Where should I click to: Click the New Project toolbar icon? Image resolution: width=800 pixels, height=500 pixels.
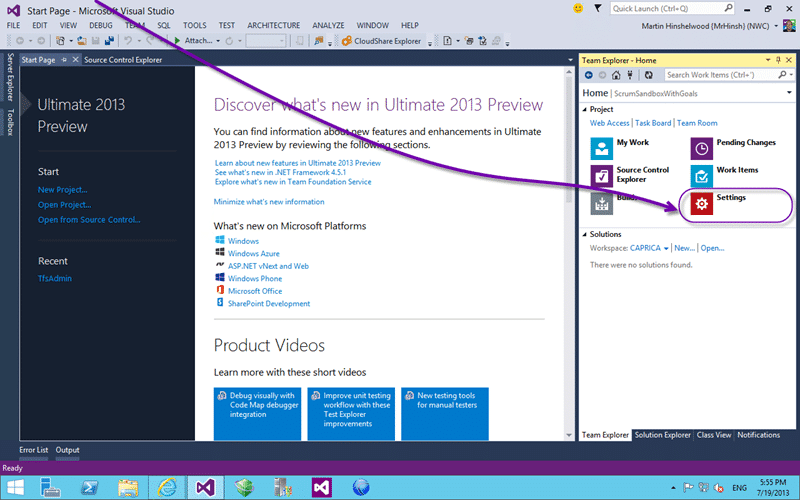point(61,41)
